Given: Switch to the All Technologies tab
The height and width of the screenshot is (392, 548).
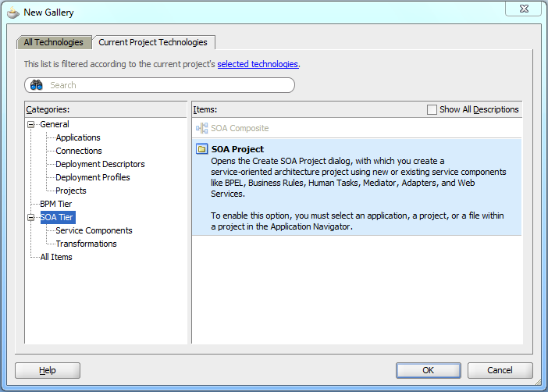Looking at the screenshot, I should [53, 42].
